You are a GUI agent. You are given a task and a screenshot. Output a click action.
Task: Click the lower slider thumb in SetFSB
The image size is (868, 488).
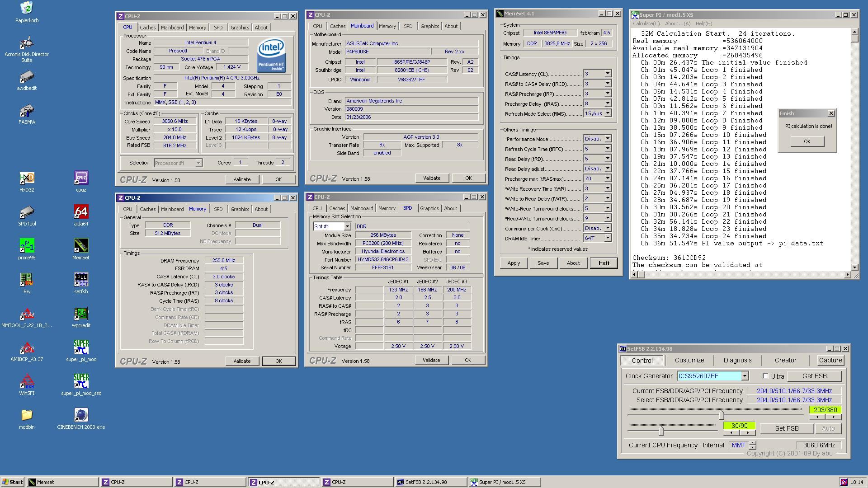661,430
